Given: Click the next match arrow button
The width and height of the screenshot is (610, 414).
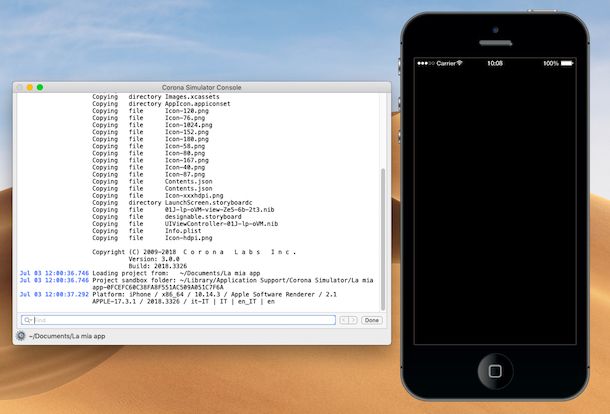Looking at the screenshot, I should tap(353, 320).
